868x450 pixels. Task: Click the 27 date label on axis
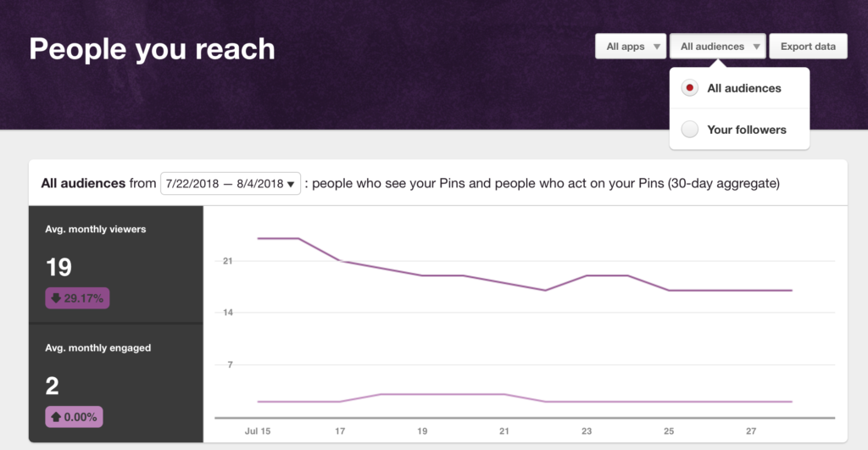(x=751, y=432)
